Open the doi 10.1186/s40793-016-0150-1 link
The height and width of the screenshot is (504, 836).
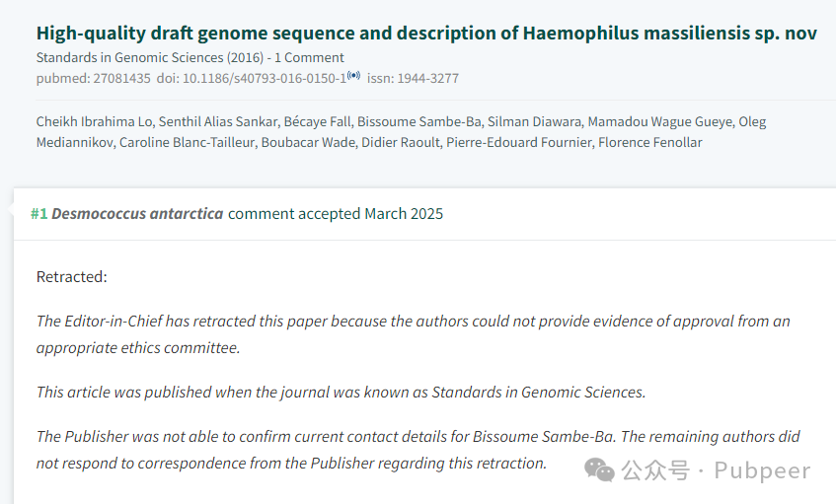[252, 78]
